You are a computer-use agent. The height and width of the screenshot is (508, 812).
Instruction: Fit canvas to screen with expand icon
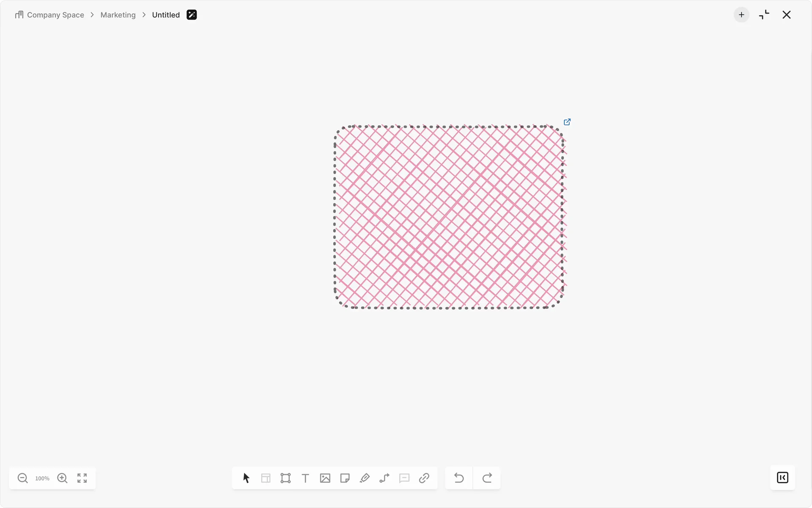[82, 478]
